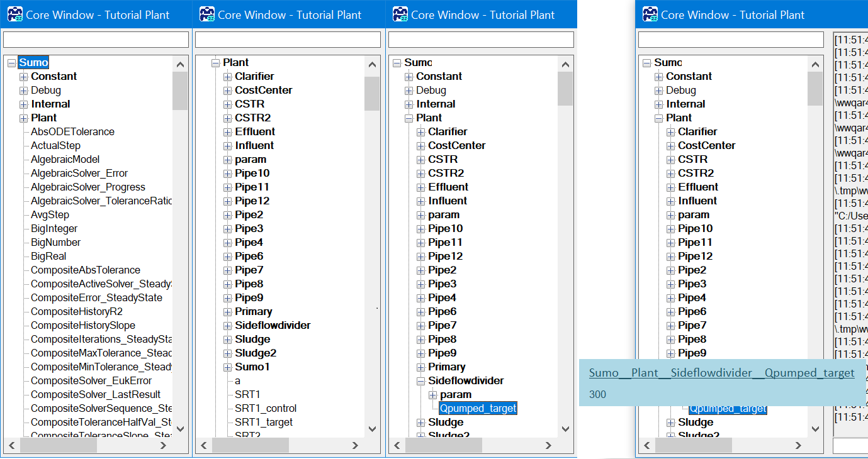
Task: Click the search field above the leftmost tree
Action: point(96,40)
